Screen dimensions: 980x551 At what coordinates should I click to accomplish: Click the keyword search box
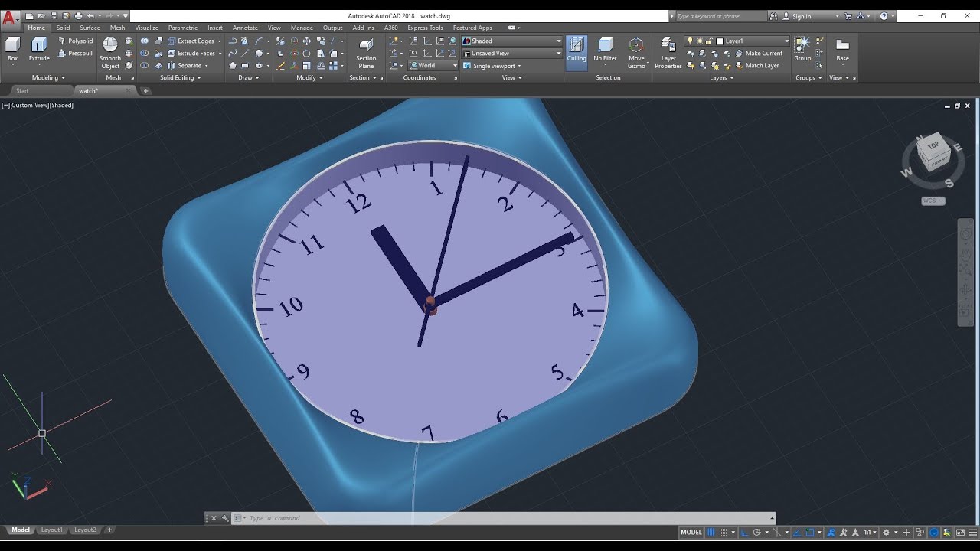[x=720, y=16]
